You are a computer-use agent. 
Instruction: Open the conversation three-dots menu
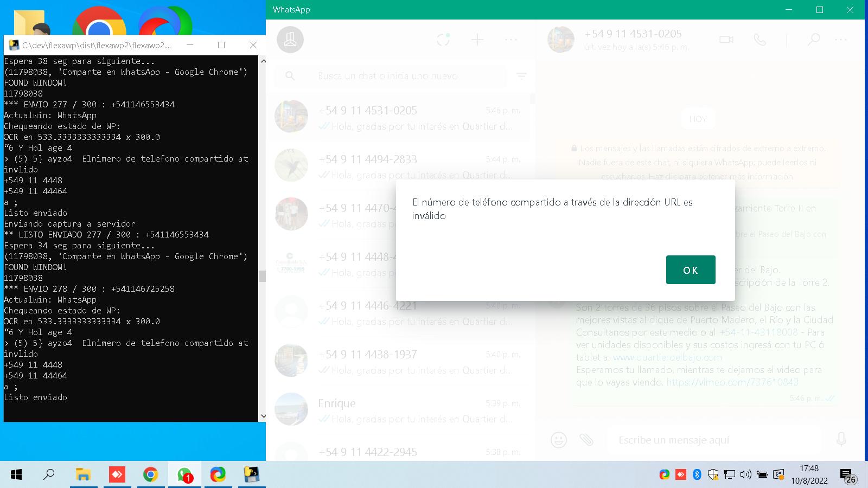pos(841,40)
